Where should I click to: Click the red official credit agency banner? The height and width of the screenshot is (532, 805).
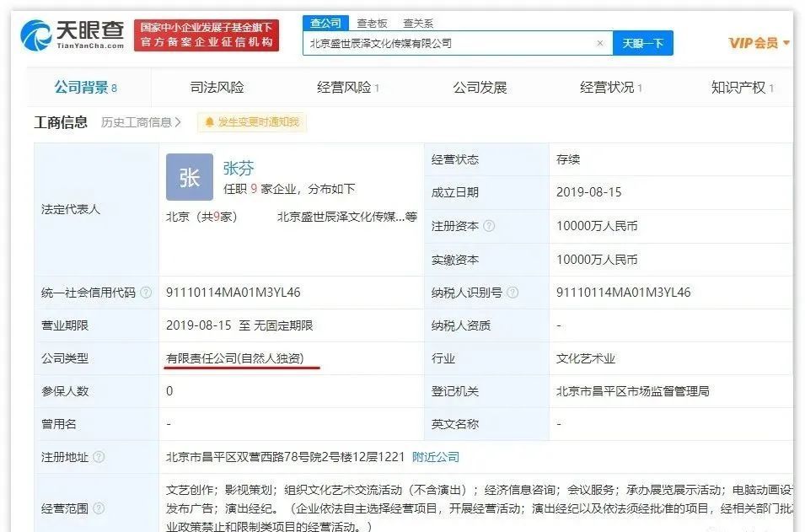(207, 35)
